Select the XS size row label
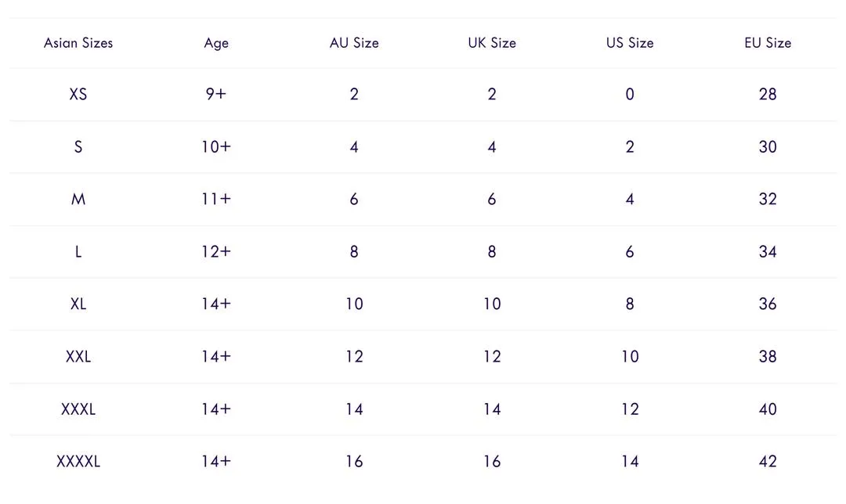 78,94
